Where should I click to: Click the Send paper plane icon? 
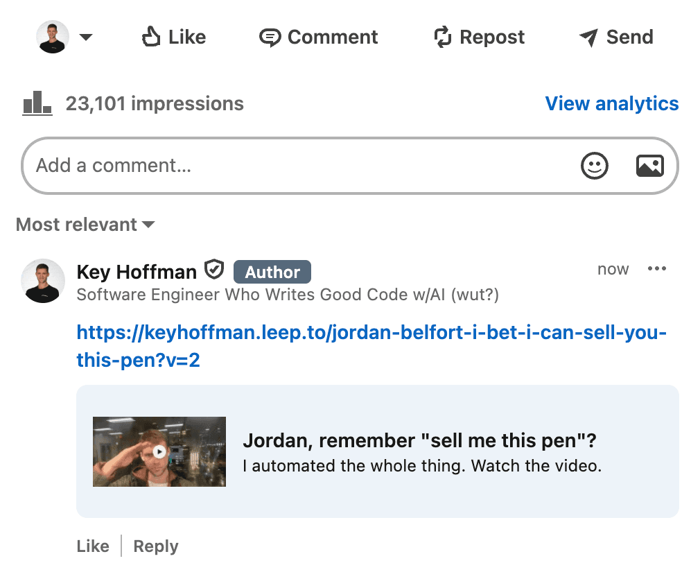pyautogui.click(x=588, y=37)
